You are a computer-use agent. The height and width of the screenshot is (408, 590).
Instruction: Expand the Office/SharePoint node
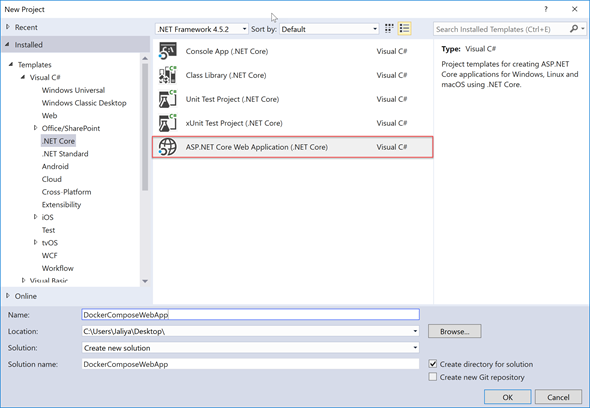35,128
